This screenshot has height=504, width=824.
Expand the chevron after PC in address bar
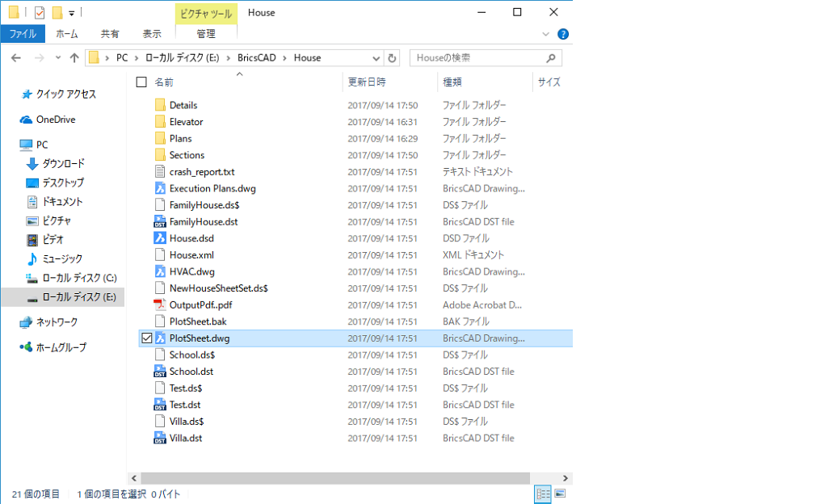(x=137, y=58)
